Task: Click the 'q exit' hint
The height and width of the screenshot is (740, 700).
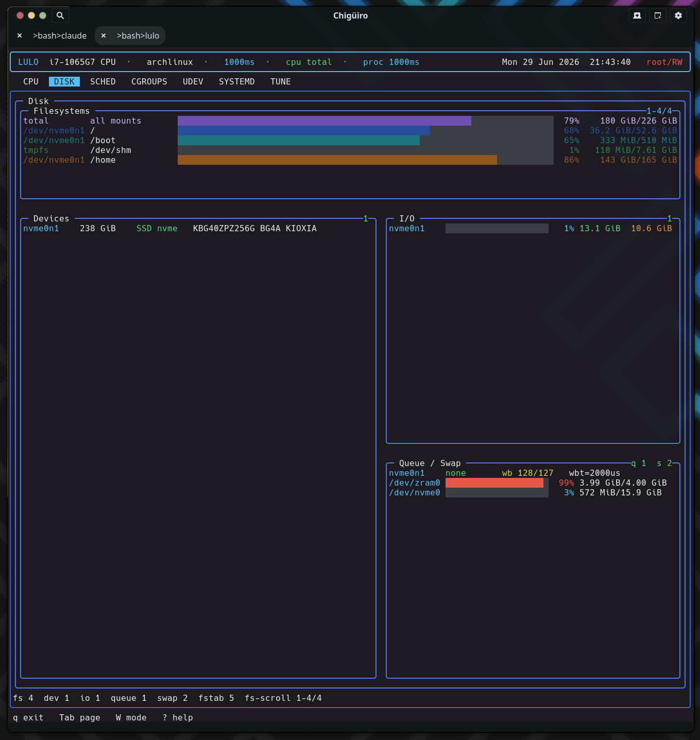Action: pos(28,717)
